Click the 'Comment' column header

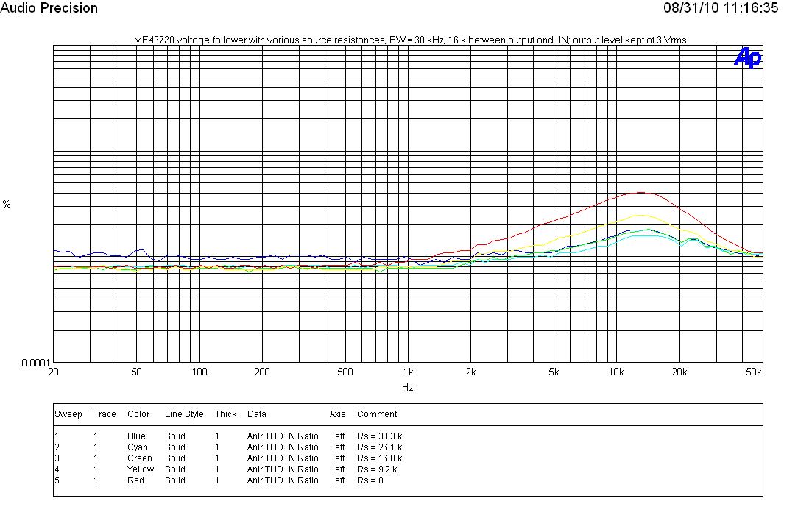[x=377, y=414]
